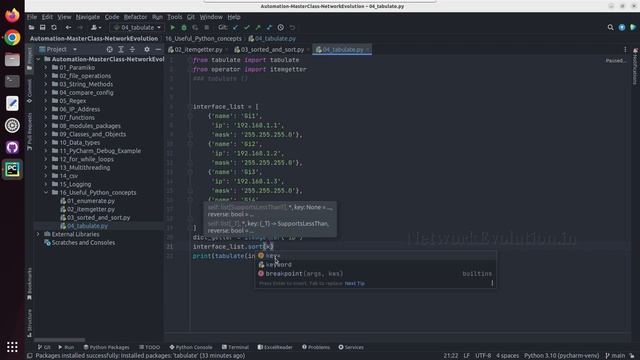Show applications grid in dock
The width and height of the screenshot is (640, 360).
(12, 347)
